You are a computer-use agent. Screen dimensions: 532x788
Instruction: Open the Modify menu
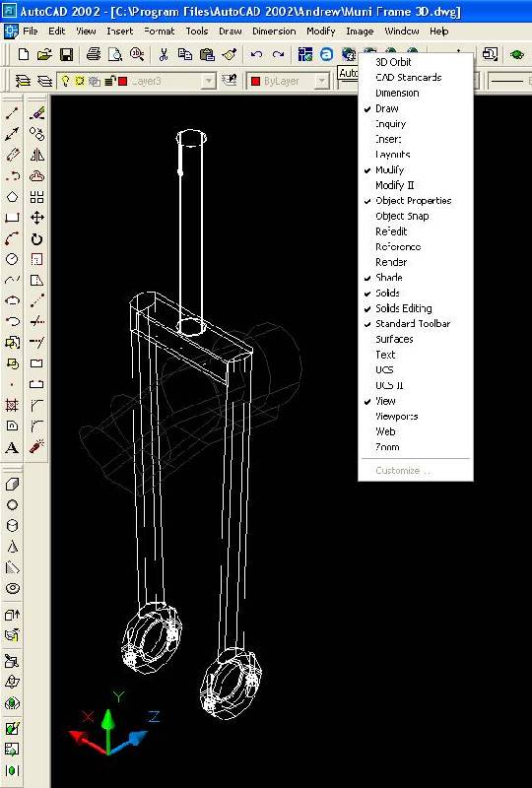[321, 32]
